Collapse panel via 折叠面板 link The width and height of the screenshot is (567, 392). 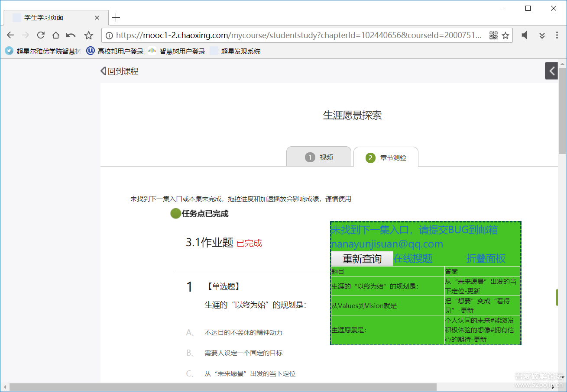pyautogui.click(x=486, y=259)
